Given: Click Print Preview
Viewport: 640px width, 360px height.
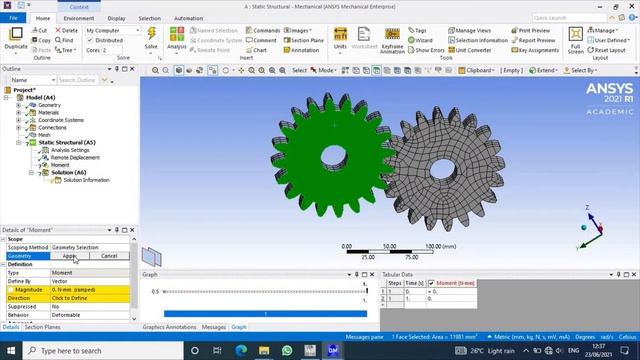Looking at the screenshot, I should coord(531,31).
